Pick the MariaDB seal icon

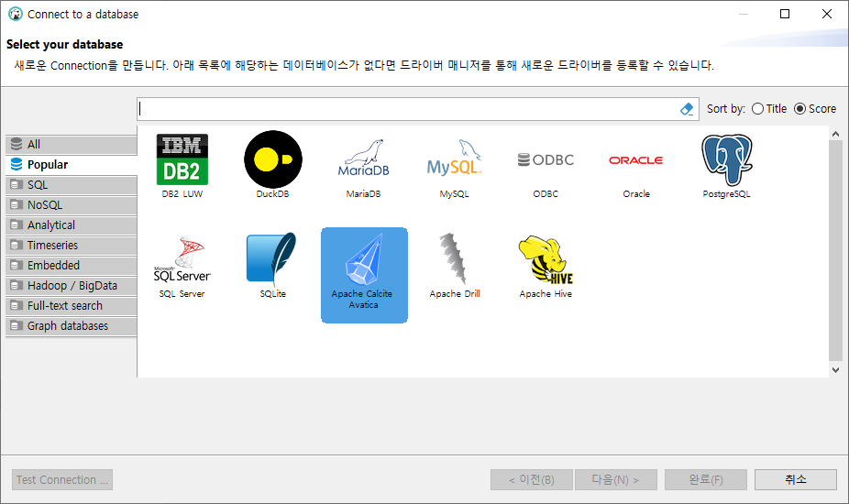coord(363,158)
